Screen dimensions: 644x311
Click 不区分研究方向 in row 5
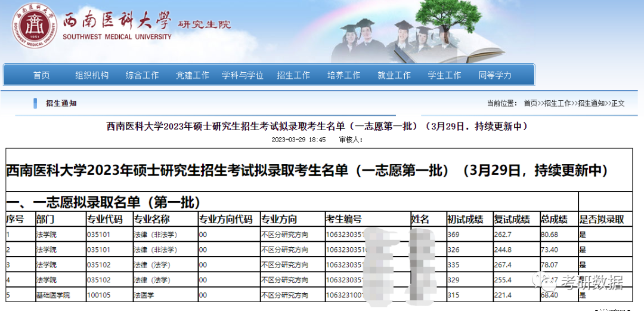(x=285, y=295)
